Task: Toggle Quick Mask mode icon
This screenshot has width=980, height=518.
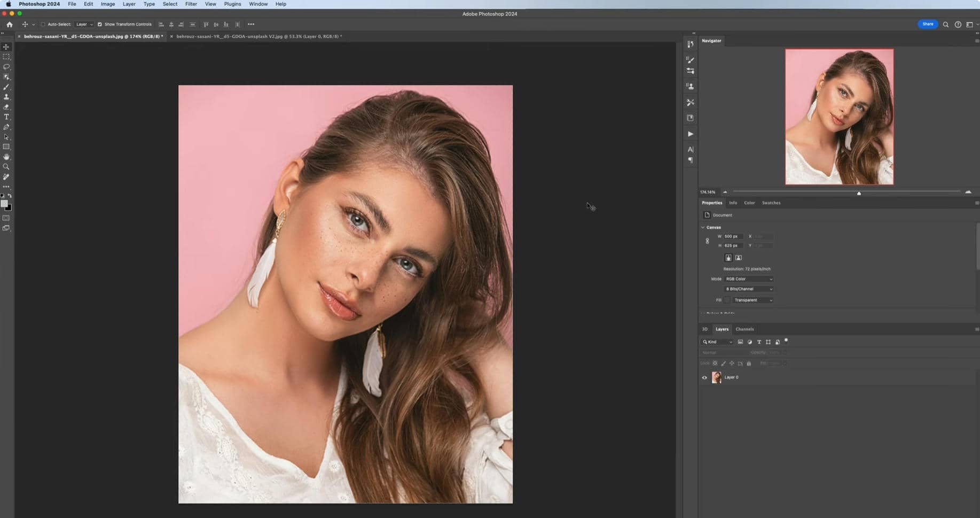Action: (x=6, y=218)
